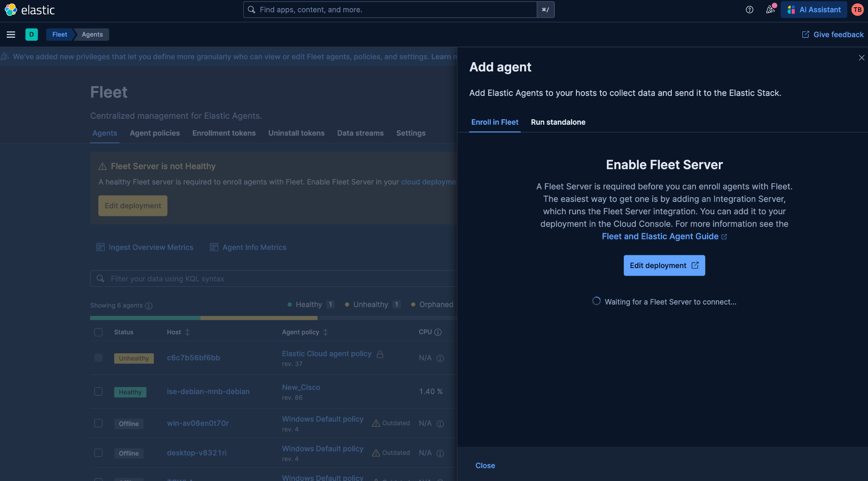Open the TB user avatar menu
This screenshot has height=481, width=868.
pos(857,10)
